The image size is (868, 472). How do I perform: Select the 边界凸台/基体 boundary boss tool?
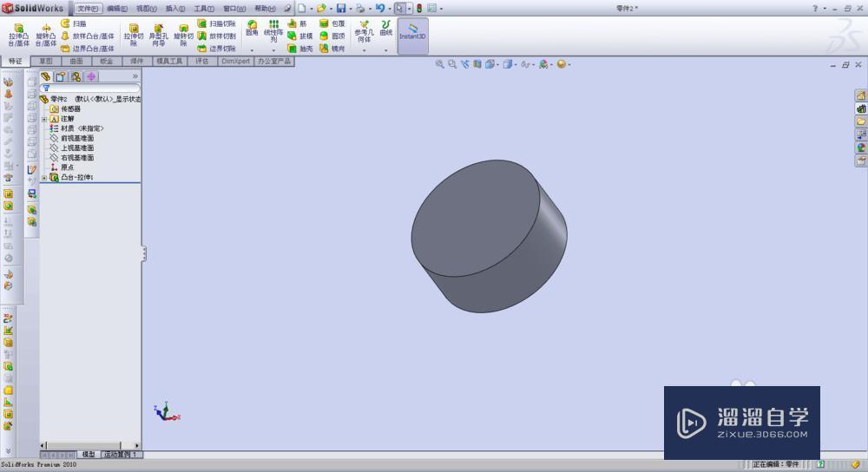88,49
